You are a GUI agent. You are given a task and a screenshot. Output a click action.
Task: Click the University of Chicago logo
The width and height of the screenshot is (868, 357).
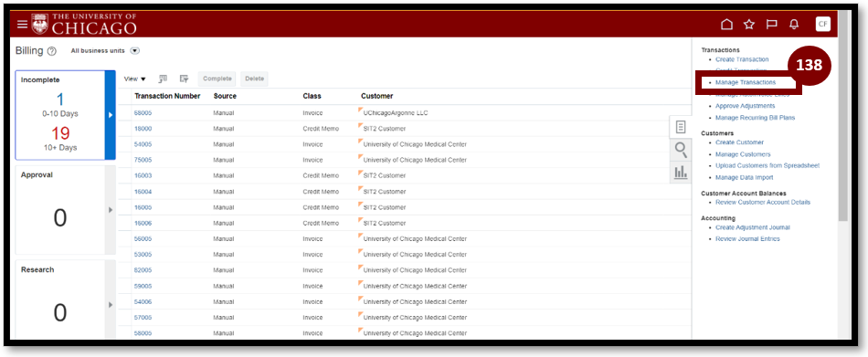coord(84,25)
